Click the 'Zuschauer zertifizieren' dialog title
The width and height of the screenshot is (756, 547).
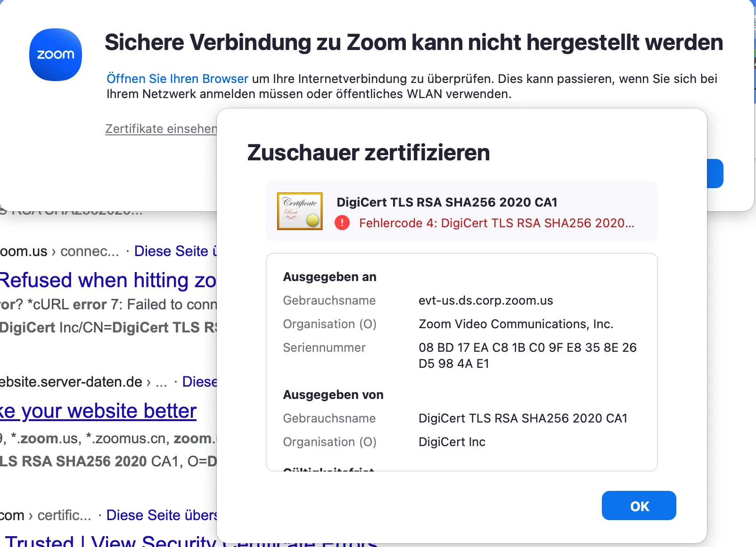(x=369, y=153)
